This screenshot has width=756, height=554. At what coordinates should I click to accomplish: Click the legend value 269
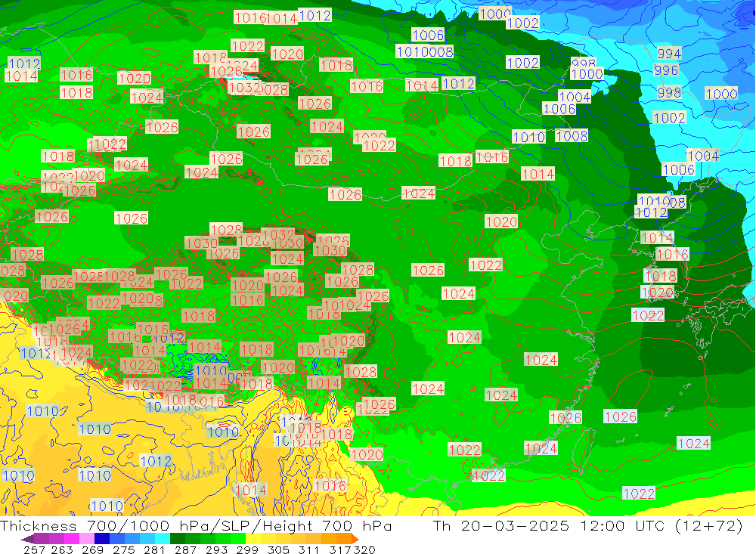pyautogui.click(x=92, y=549)
